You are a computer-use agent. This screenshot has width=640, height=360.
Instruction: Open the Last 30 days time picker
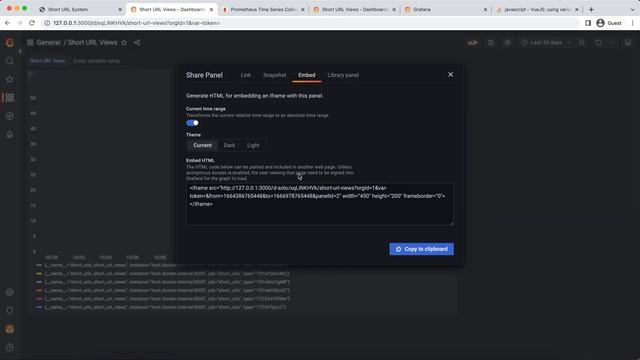[546, 42]
